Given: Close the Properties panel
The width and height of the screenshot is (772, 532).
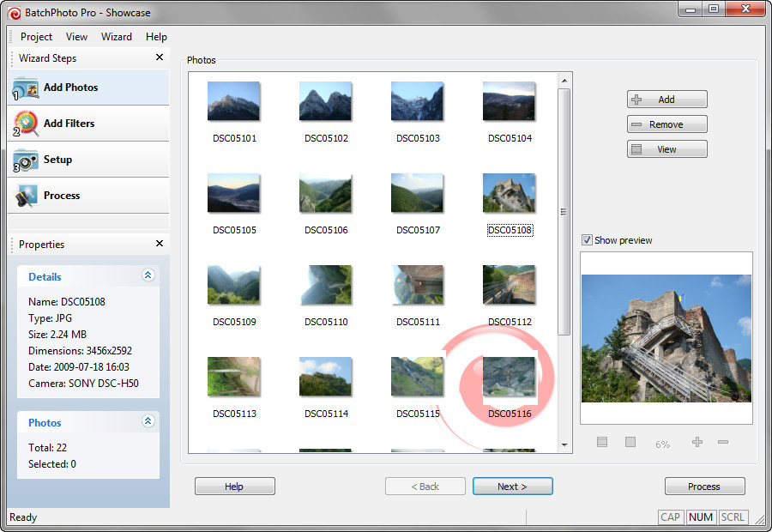Looking at the screenshot, I should click(160, 244).
